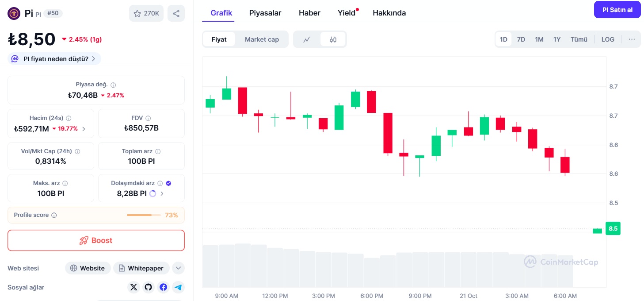Click info icon next to Toplam arz

click(158, 151)
